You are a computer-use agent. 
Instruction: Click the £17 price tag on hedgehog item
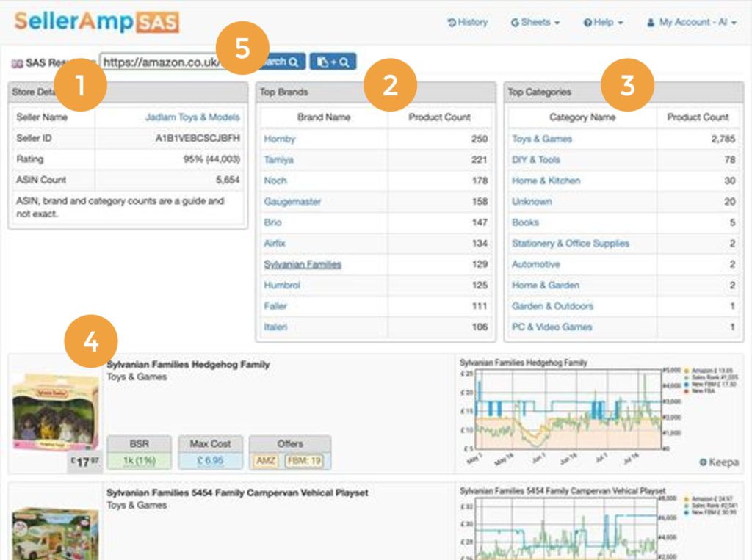(85, 462)
